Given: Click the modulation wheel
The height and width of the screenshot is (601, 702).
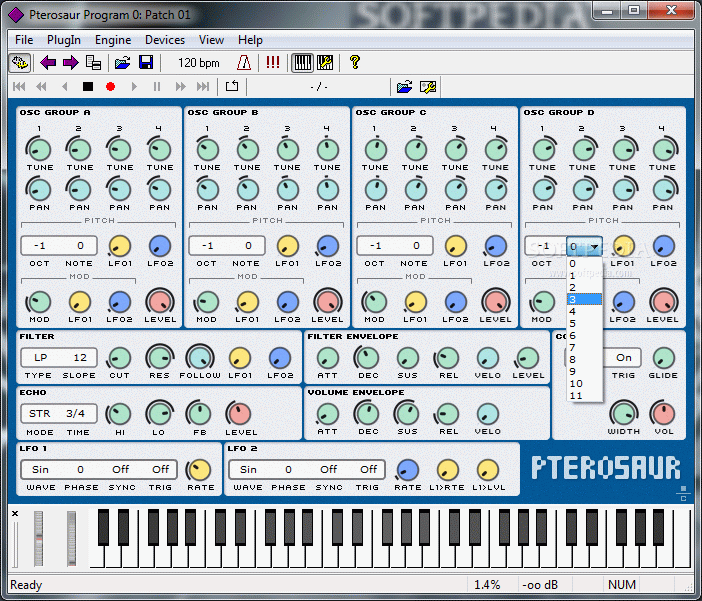Looking at the screenshot, I should click(x=71, y=539).
